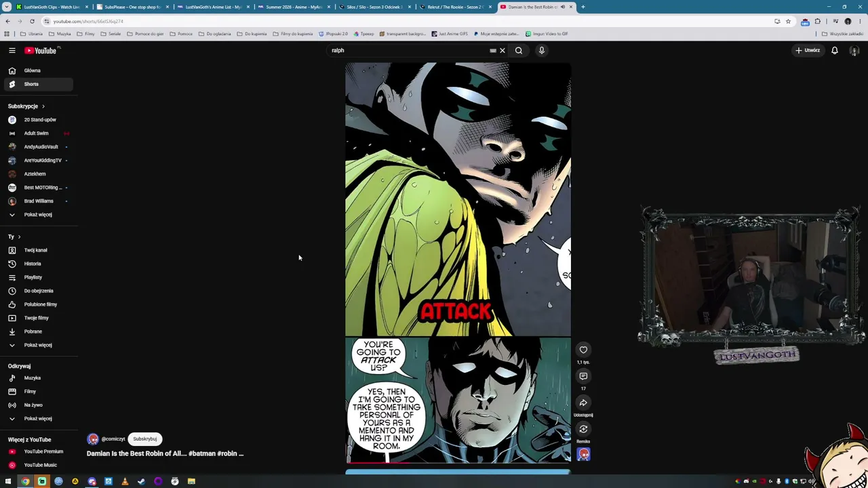
Task: Open Polubione filmy liked videos icon
Action: coord(12,304)
